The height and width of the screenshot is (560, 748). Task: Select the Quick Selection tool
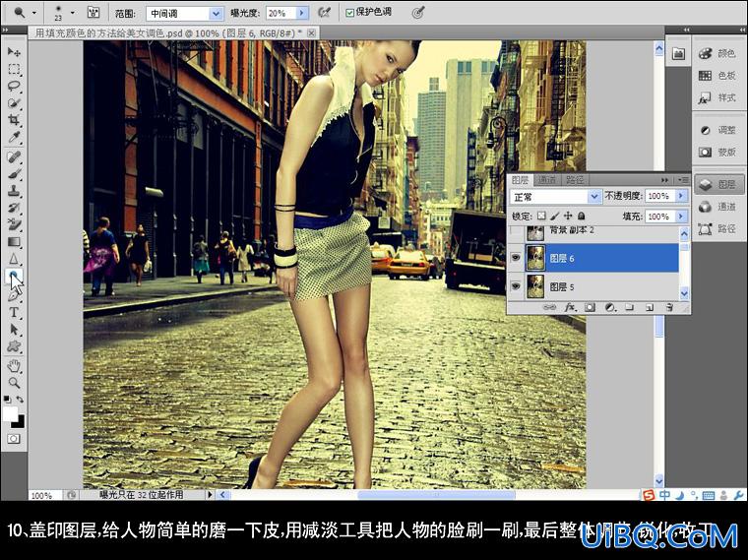(x=14, y=103)
